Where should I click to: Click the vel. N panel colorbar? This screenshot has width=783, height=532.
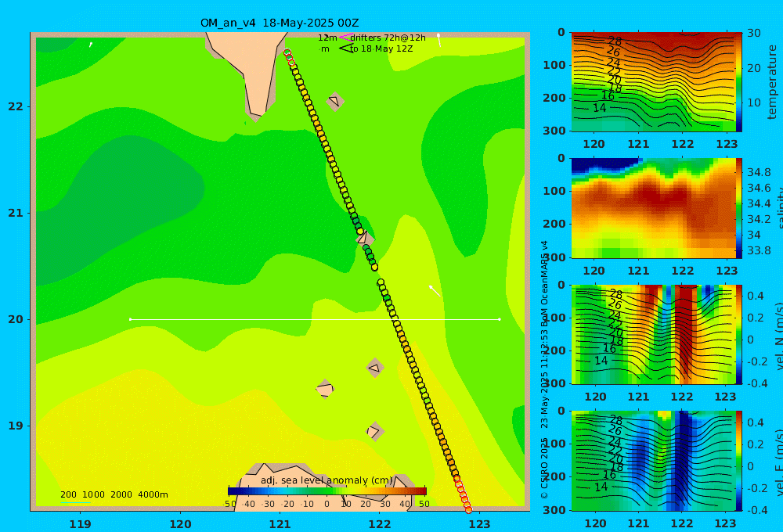coord(738,334)
